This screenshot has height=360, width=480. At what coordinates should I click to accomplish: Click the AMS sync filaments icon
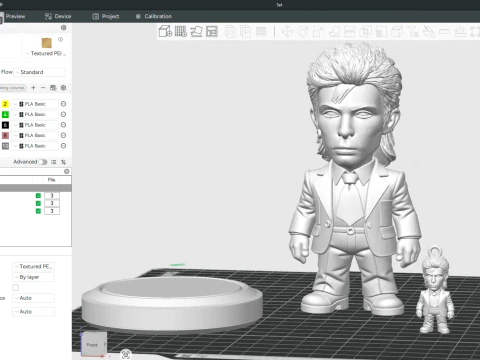click(53, 88)
